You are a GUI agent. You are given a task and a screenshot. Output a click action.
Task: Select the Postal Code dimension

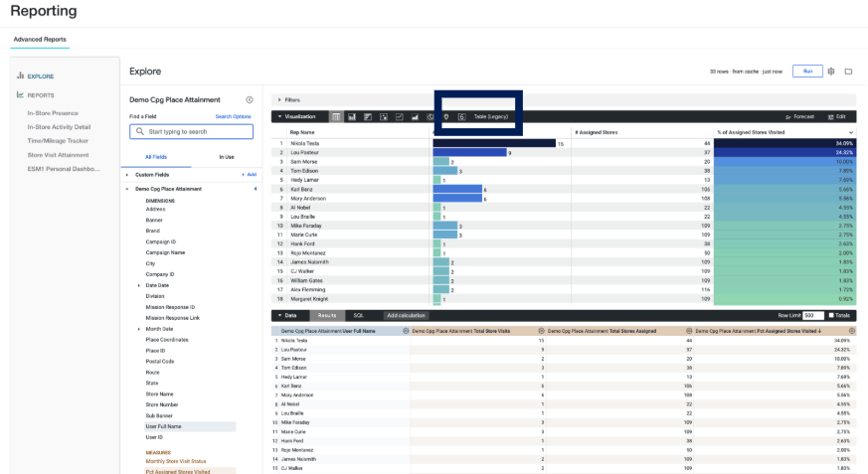[x=159, y=362]
